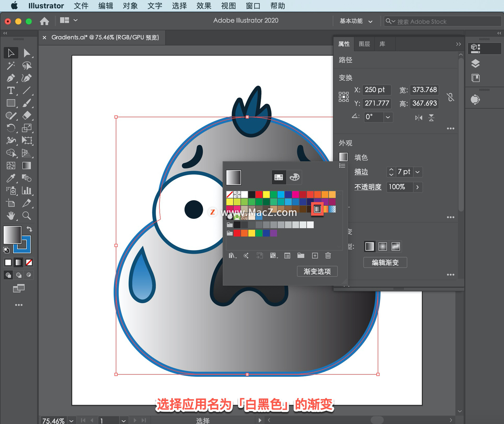The width and height of the screenshot is (504, 424).
Task: Click the Magic Wand tool
Action: pyautogui.click(x=11, y=66)
